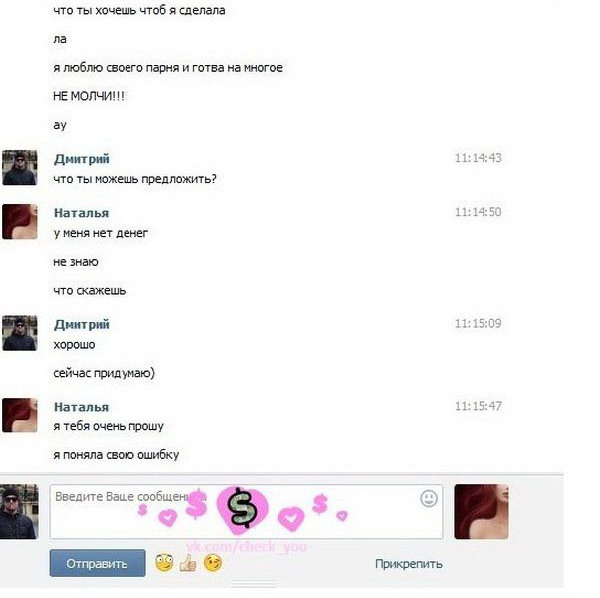Open Дмитрий's name link at 11:15:09
This screenshot has width=600, height=598.
82,324
